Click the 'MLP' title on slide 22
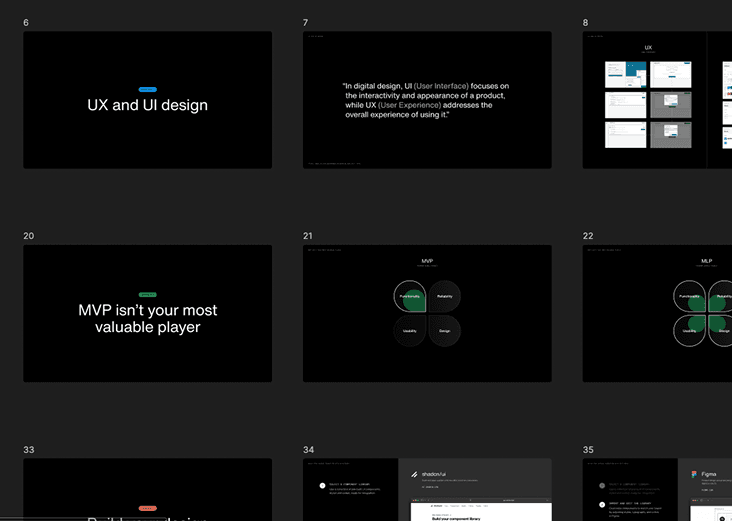The image size is (732, 521). (x=706, y=261)
